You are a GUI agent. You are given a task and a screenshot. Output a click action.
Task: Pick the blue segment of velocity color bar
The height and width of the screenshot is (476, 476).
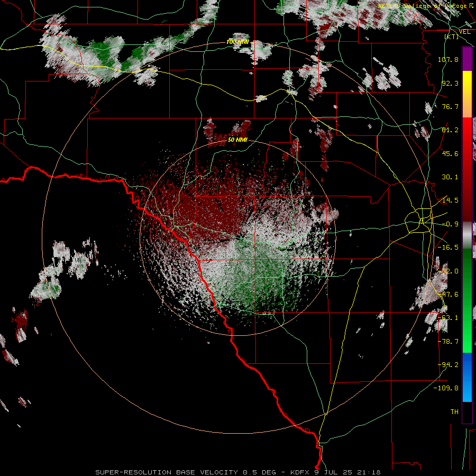coord(467,377)
